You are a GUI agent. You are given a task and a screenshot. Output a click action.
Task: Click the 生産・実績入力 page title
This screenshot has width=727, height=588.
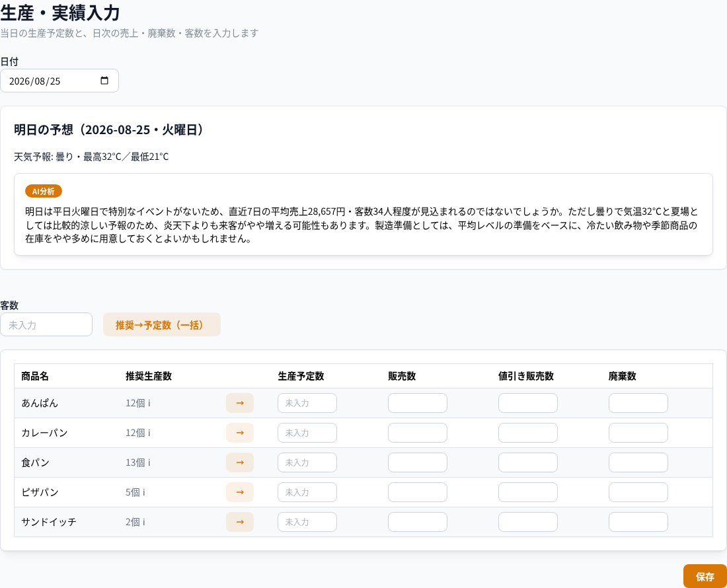(60, 13)
